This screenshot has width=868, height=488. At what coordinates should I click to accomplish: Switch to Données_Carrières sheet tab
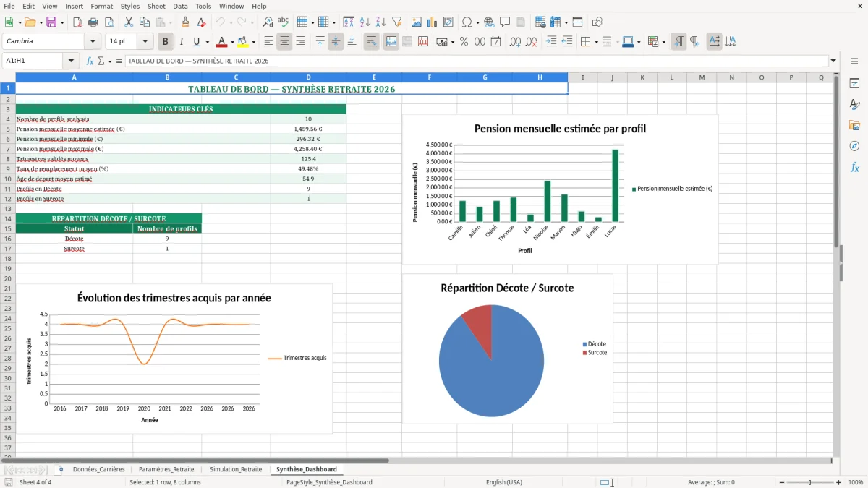coord(98,469)
